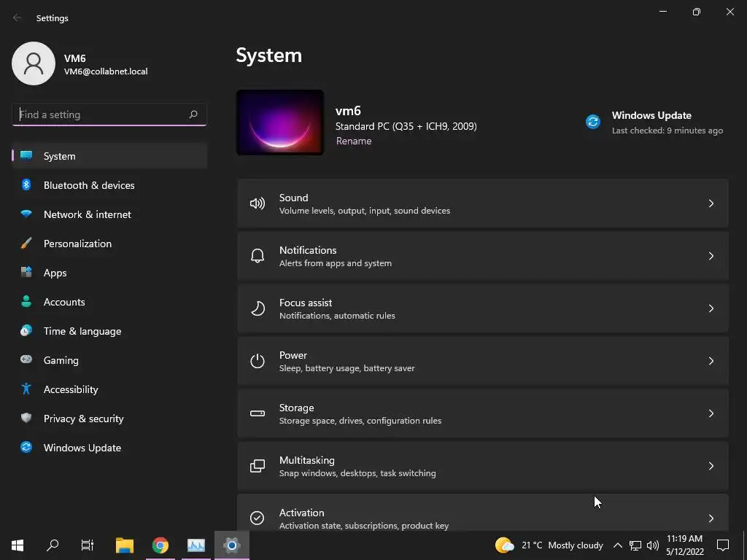This screenshot has height=560, width=747.
Task: Click the Multitasking windows icon
Action: click(x=258, y=466)
